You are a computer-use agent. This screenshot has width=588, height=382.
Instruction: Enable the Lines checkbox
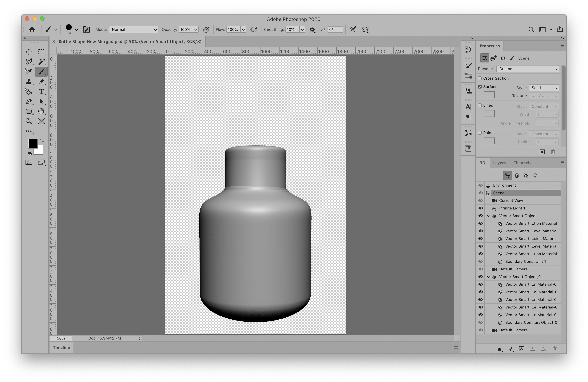480,105
